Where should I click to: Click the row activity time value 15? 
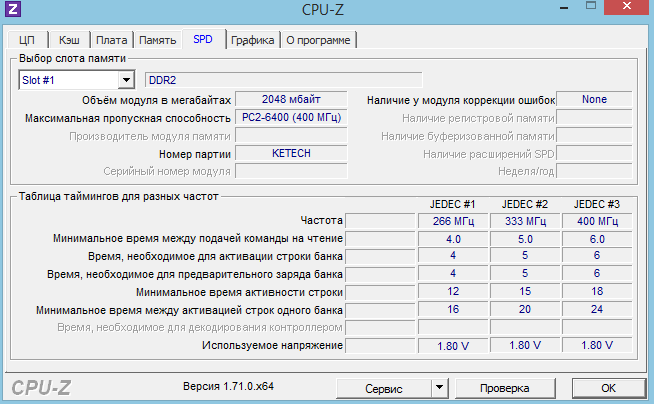[x=525, y=291]
